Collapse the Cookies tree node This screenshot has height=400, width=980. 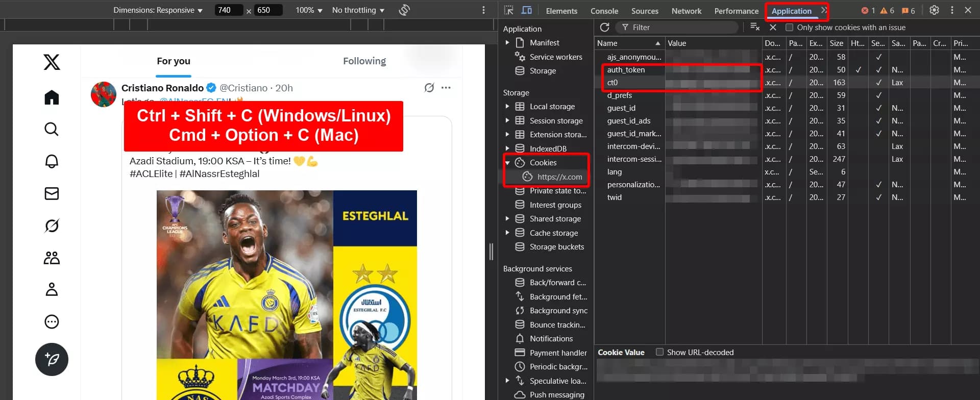point(507,163)
